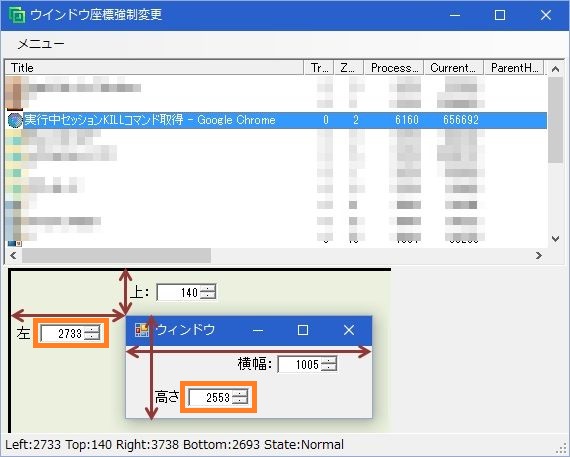Increase the 上 value with its spinner

(208, 289)
